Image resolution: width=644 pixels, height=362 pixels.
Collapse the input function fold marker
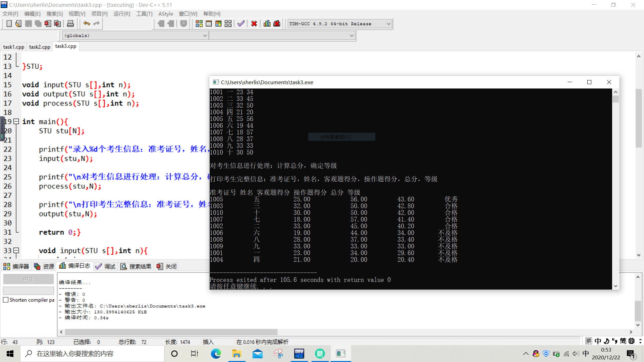16,251
